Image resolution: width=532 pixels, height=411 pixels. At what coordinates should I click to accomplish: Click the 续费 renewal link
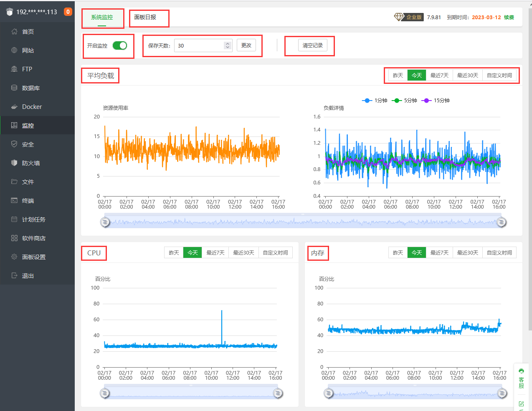tap(509, 18)
